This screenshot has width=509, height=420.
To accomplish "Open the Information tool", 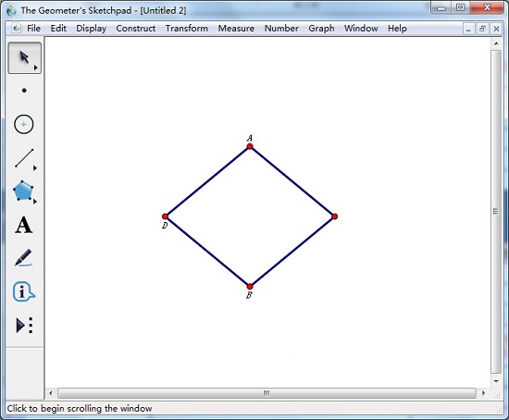I will pyautogui.click(x=24, y=291).
